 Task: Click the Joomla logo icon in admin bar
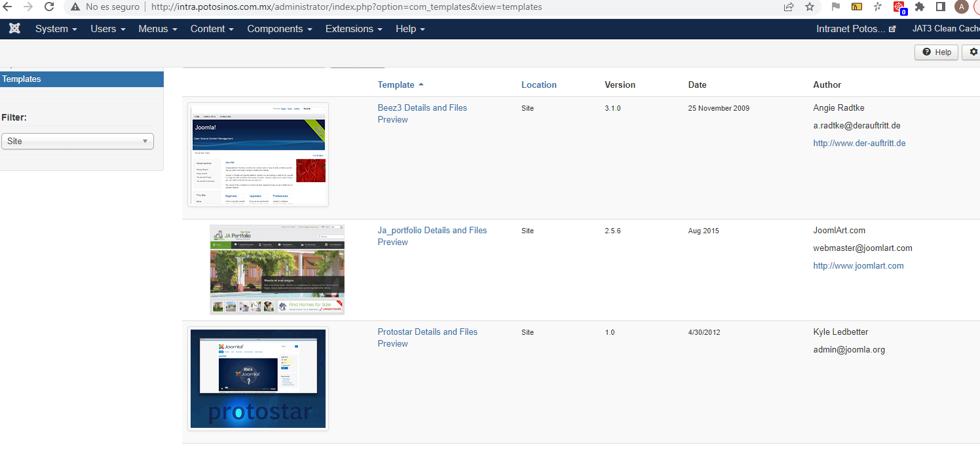coord(14,29)
